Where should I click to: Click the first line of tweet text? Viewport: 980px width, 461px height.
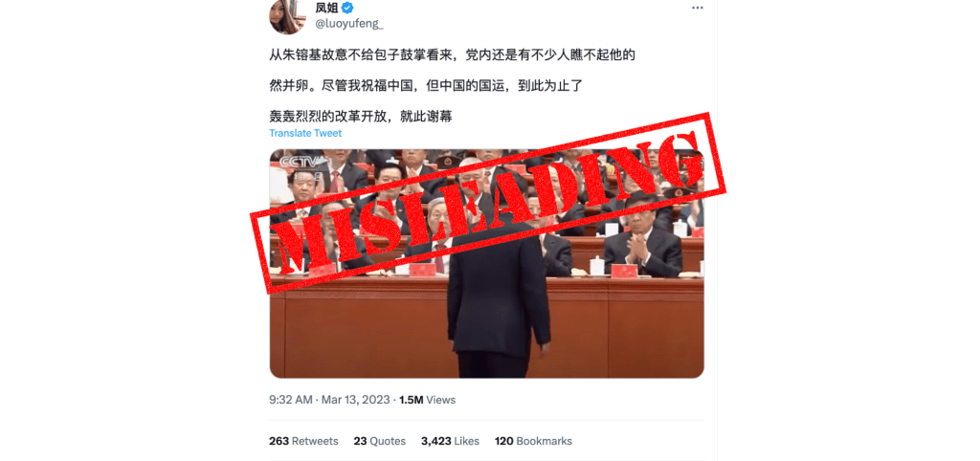(453, 55)
